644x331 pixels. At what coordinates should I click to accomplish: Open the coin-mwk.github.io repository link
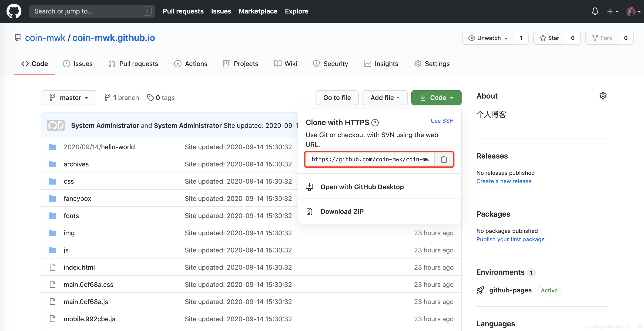click(x=114, y=38)
